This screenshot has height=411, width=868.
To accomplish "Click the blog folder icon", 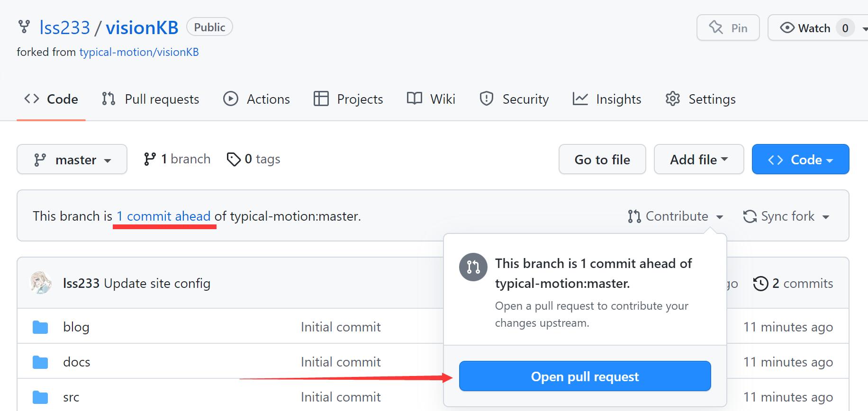I will point(40,327).
